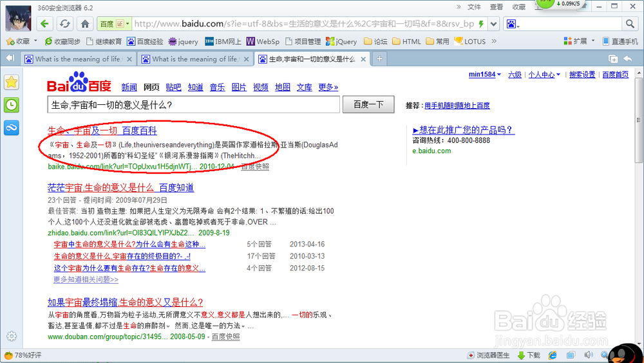
Task: Open 直通手机 phone link
Action: click(x=620, y=41)
